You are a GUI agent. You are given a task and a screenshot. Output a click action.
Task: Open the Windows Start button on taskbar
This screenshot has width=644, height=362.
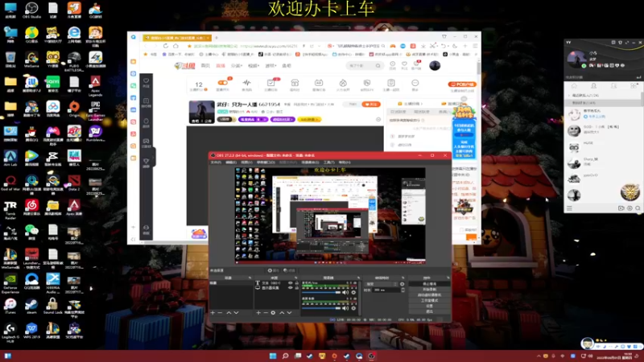[273, 356]
